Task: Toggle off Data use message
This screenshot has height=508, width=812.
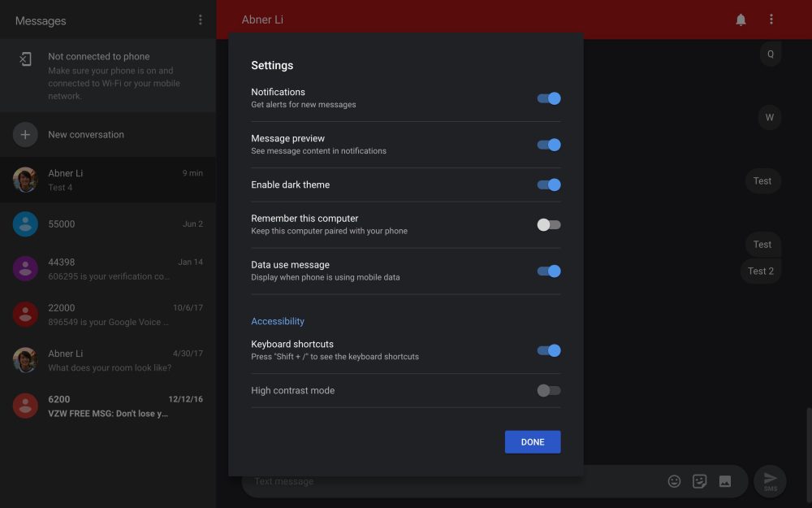Action: pos(548,271)
